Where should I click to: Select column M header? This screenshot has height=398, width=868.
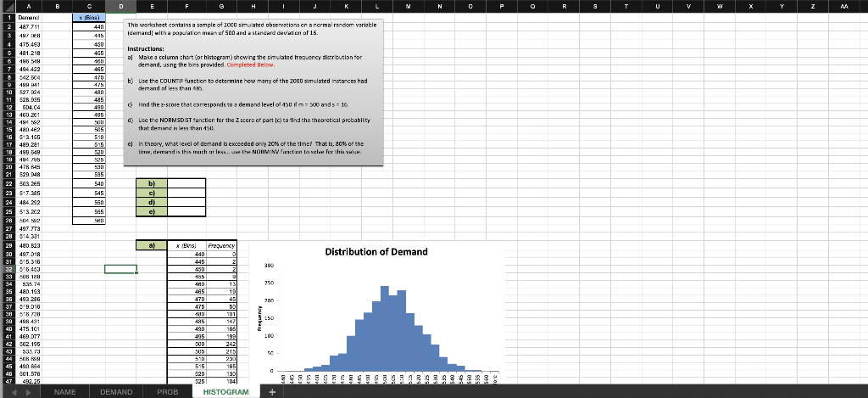(x=408, y=7)
